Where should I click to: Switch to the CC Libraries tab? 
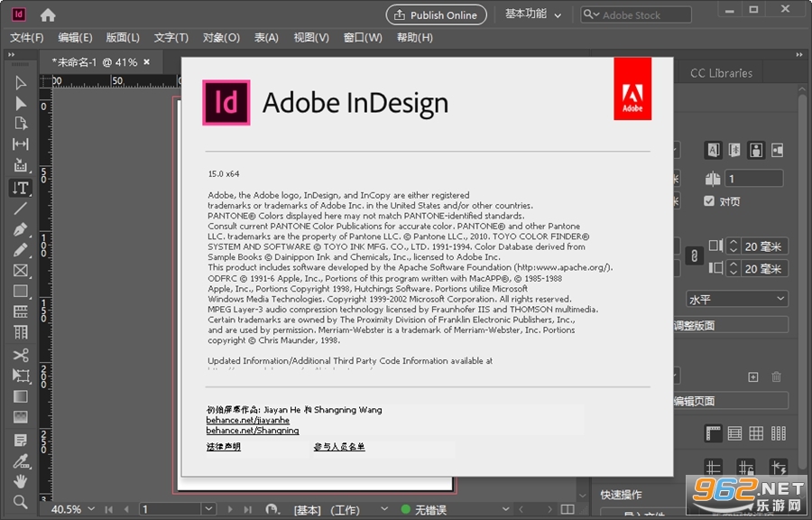pos(721,73)
